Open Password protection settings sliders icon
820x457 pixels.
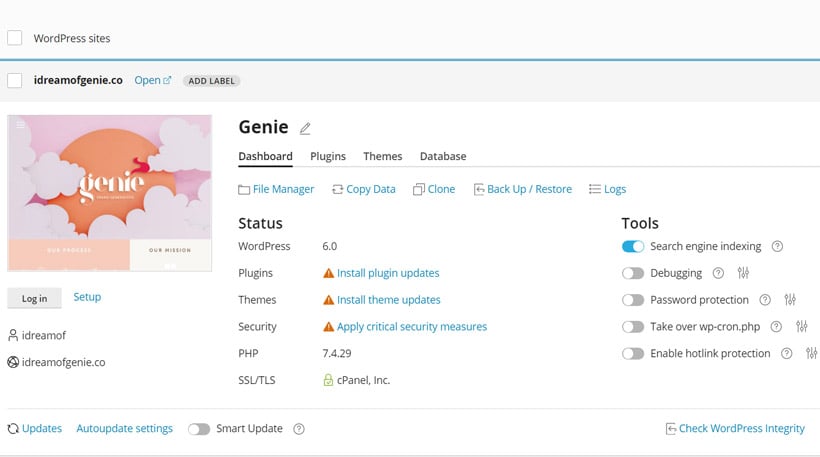(x=790, y=300)
